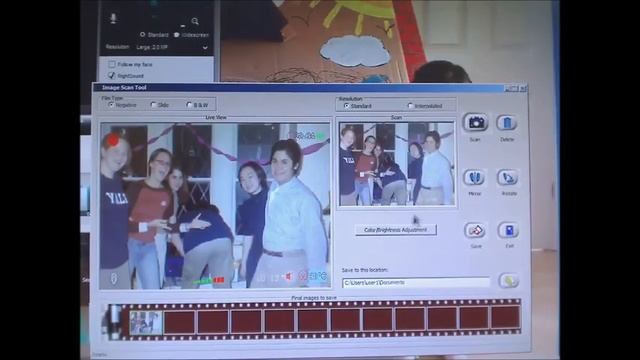
Task: Click the "Final images to save" label
Action: coord(314,298)
